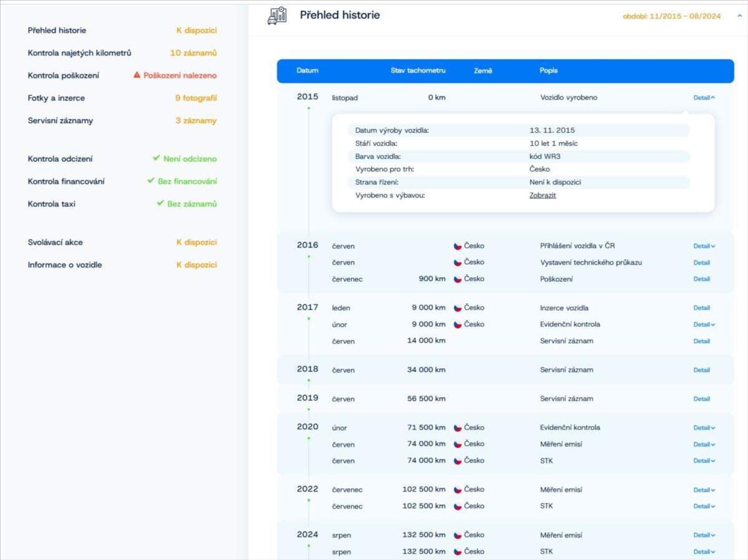Expand Detail for 2024 Měření emisí
This screenshot has height=560, width=748.
click(704, 535)
